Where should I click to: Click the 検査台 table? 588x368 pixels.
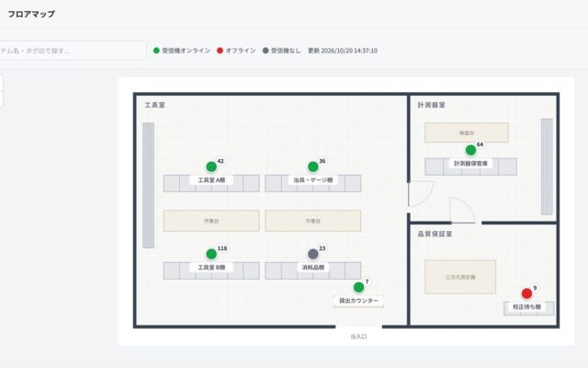click(x=467, y=132)
